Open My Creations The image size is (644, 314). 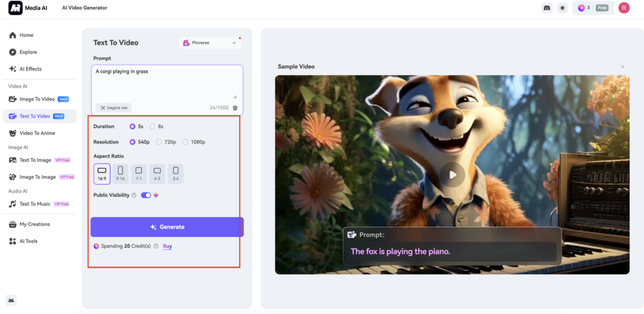click(34, 224)
